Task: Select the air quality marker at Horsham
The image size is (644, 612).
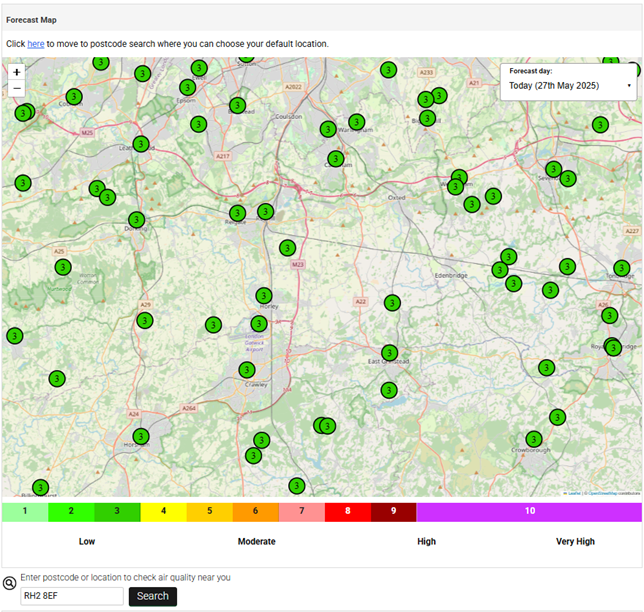Action: coord(141,436)
